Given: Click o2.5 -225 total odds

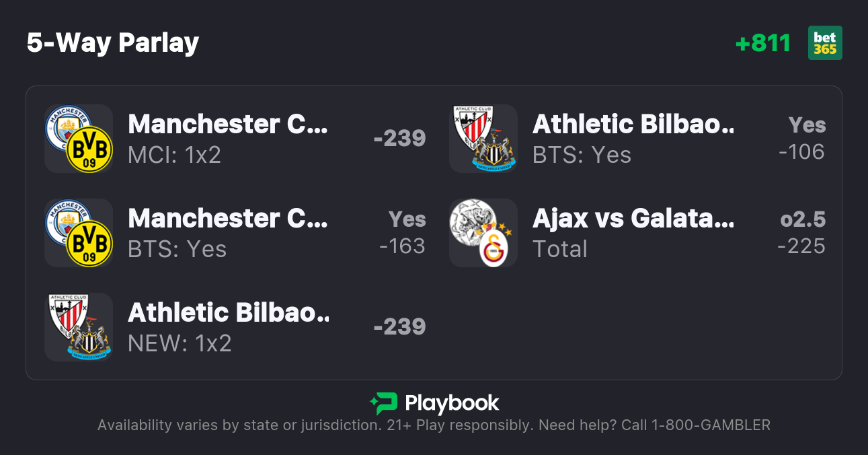Looking at the screenshot, I should click(x=802, y=233).
